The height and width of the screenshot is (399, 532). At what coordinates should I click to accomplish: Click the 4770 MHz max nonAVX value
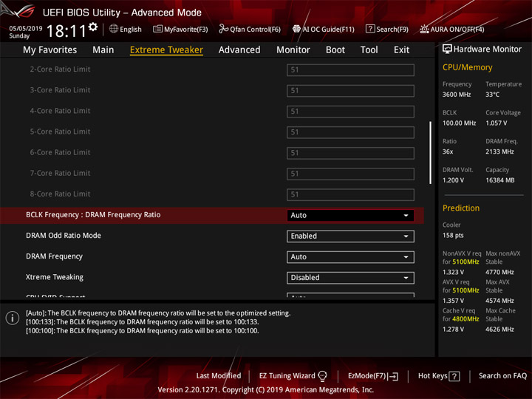[499, 272]
